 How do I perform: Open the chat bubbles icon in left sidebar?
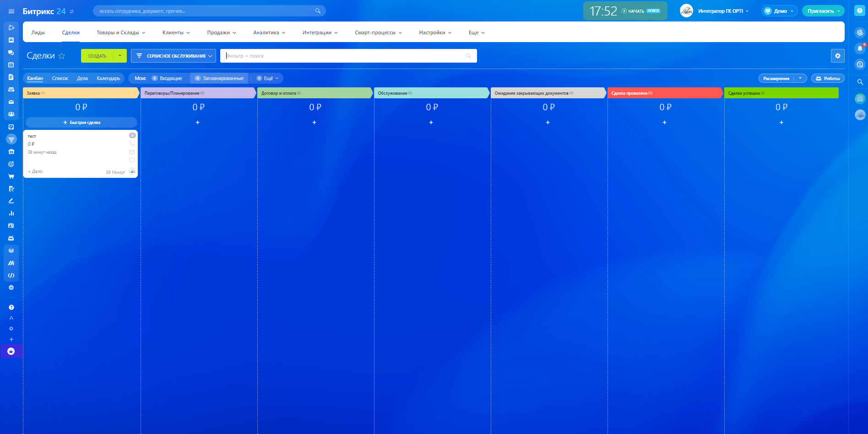point(11,53)
